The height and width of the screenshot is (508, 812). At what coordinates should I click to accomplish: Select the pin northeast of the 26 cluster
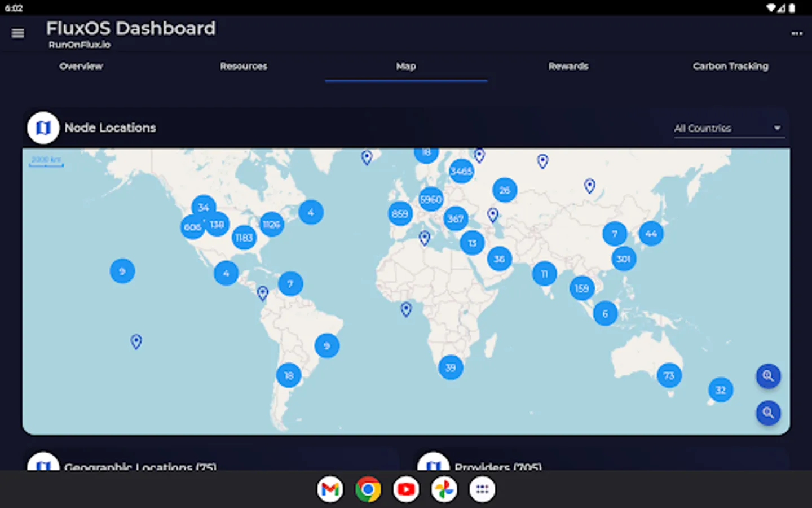click(x=542, y=161)
